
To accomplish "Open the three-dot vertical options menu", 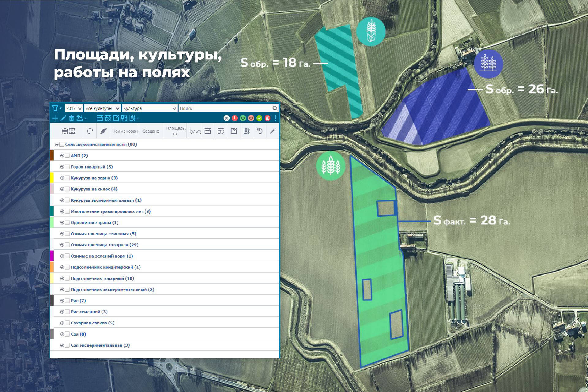I will 276,118.
